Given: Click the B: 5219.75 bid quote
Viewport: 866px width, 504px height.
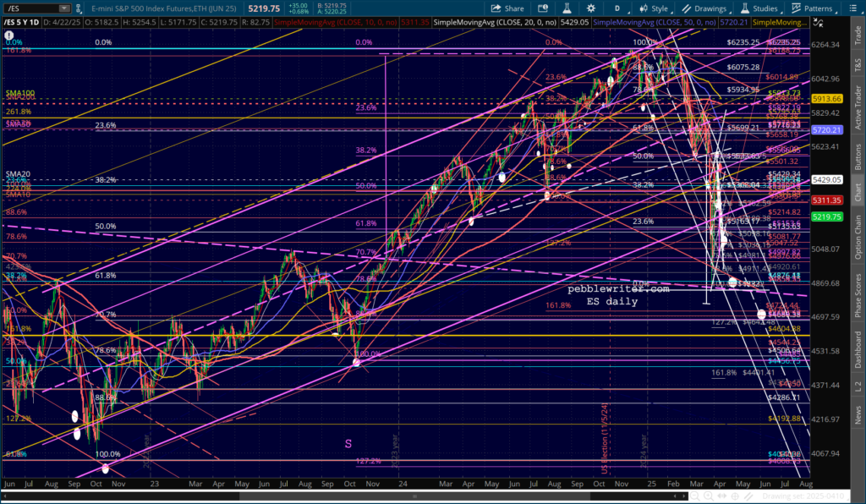Looking at the screenshot, I should click(x=332, y=6).
